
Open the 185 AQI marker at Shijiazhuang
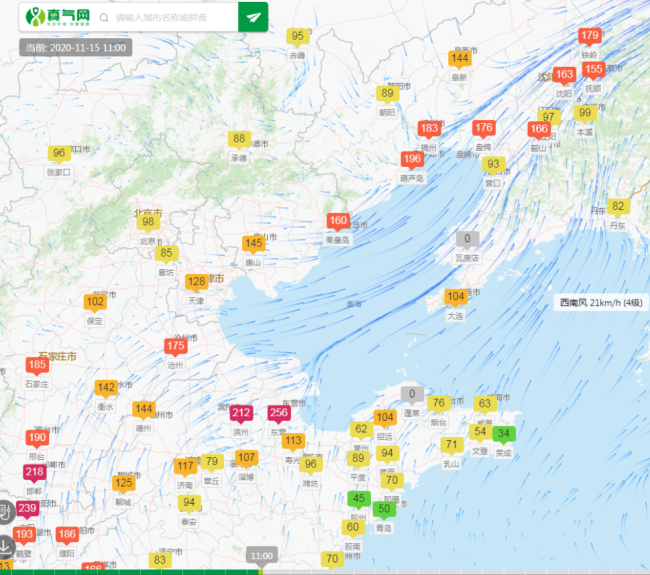click(37, 365)
